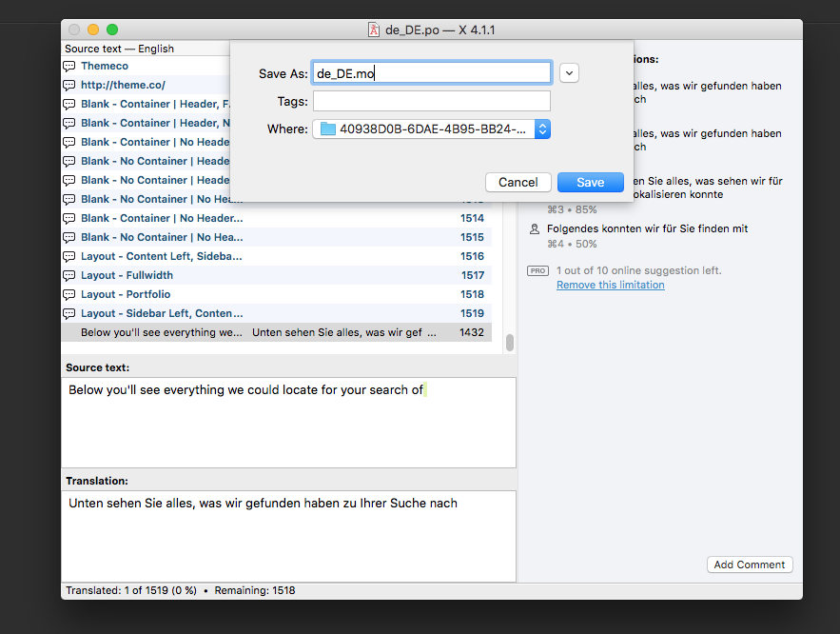This screenshot has width=840, height=634.
Task: Cancel the save dialog
Action: coord(518,182)
